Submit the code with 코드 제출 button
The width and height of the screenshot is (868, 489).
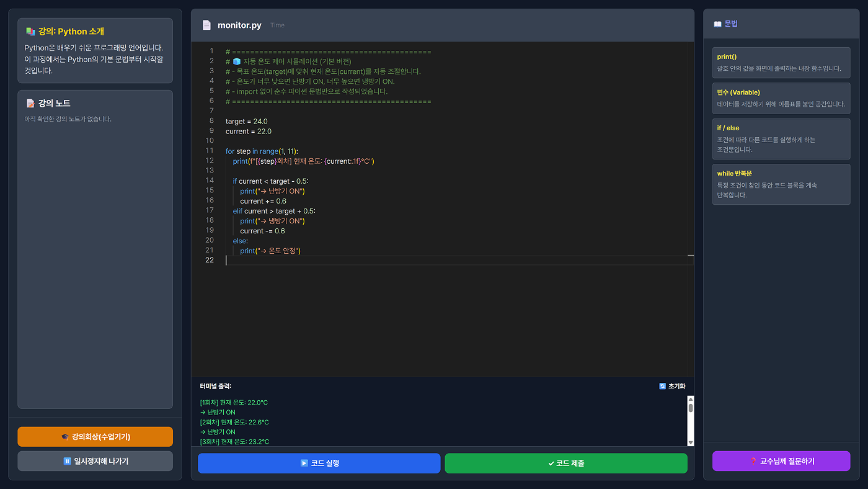point(565,463)
